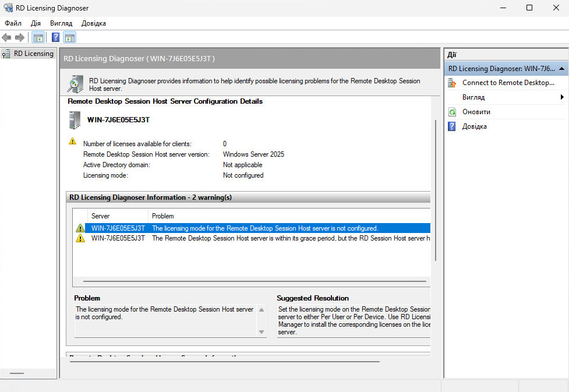569x392 pixels.
Task: Click the server tower icon beside WIN-7J6E05E5J3T
Action: [x=75, y=120]
